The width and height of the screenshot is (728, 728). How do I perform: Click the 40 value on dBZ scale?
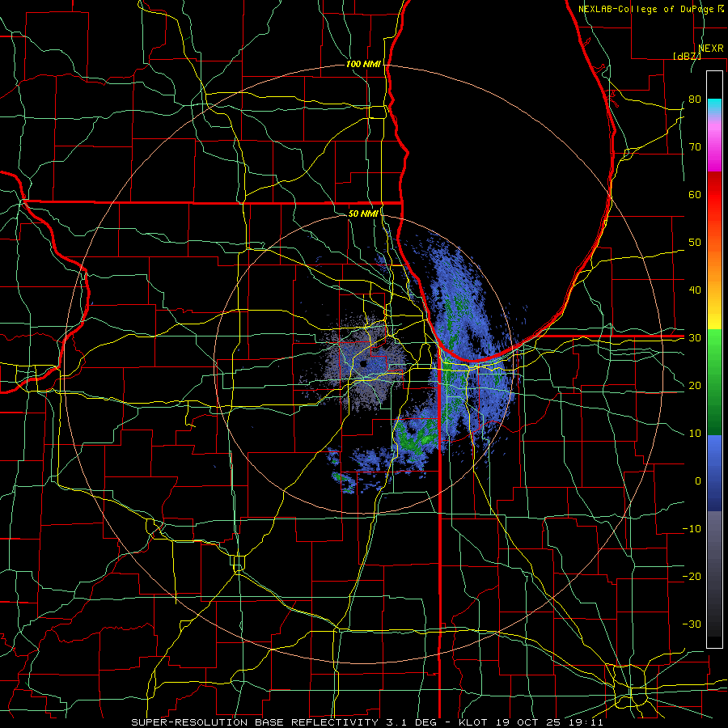point(695,290)
